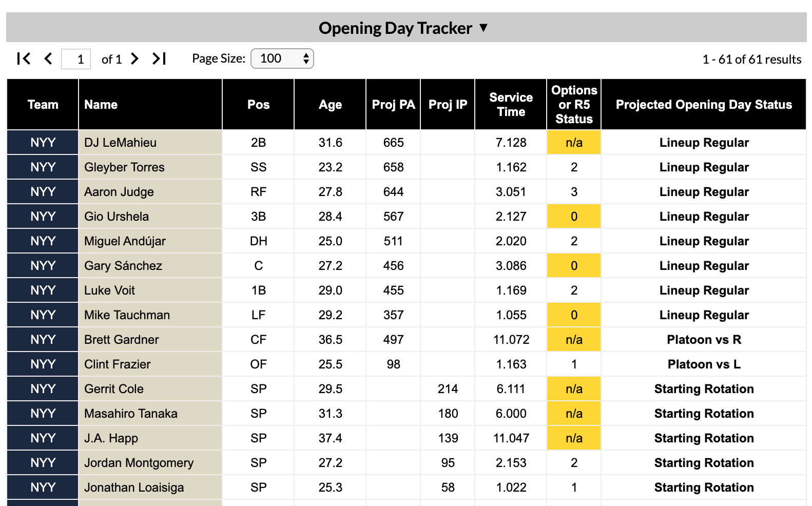
Task: Go to the previous page arrow
Action: 48,59
